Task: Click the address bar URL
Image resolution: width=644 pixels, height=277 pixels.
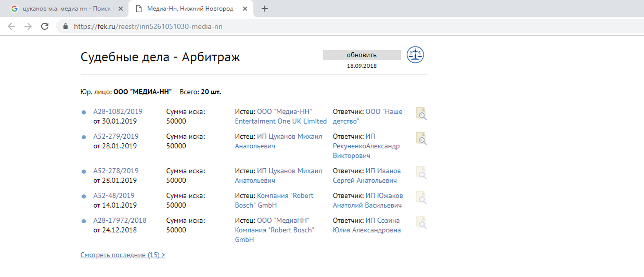Action: pyautogui.click(x=148, y=26)
